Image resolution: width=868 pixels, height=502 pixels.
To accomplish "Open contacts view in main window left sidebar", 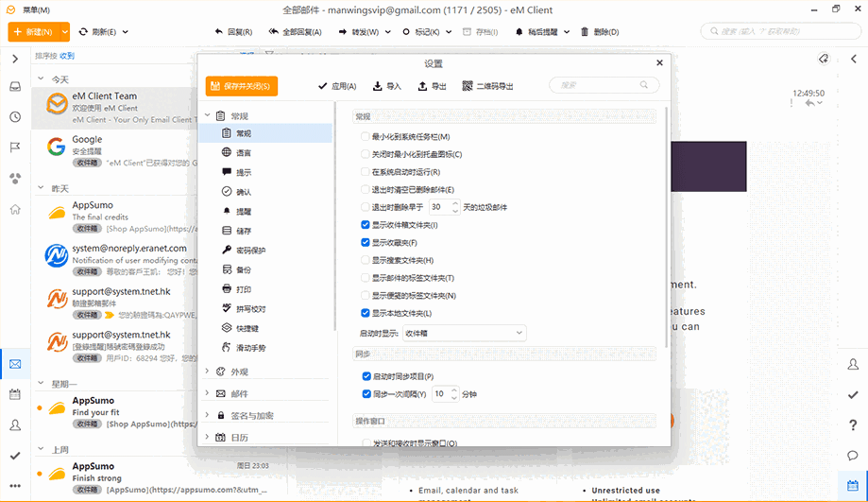I will [15, 425].
